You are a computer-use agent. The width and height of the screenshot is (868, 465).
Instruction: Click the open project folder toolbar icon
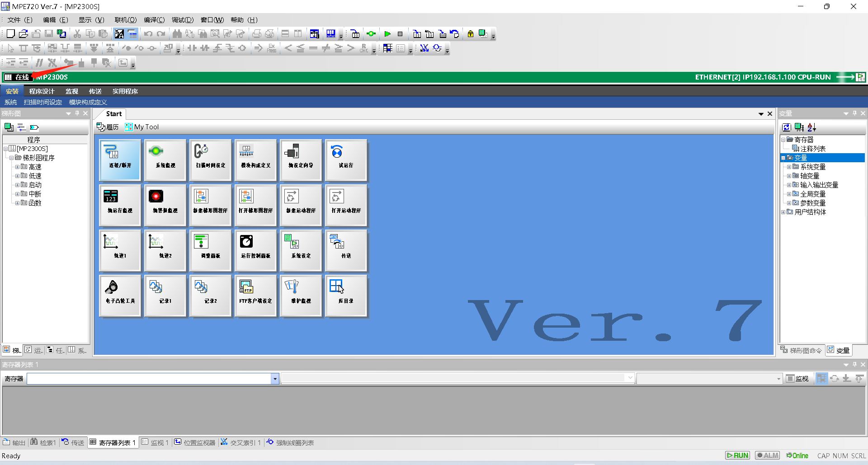coord(24,34)
